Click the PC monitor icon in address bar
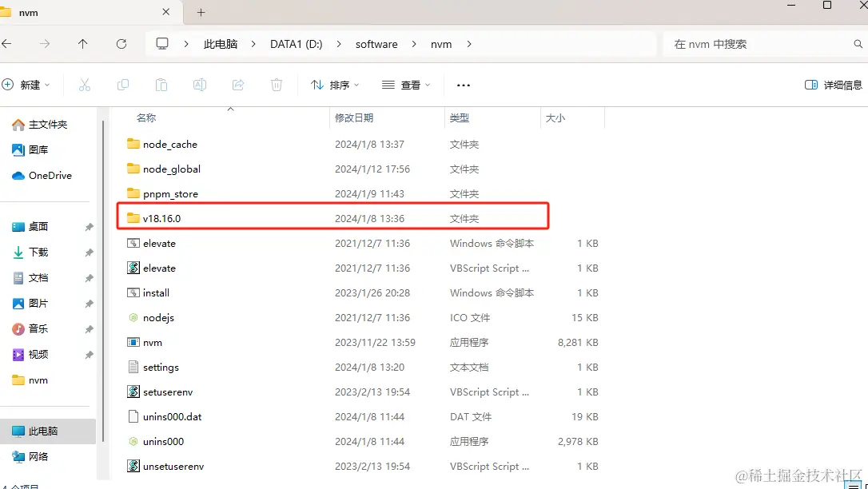The height and width of the screenshot is (489, 868). coord(162,44)
